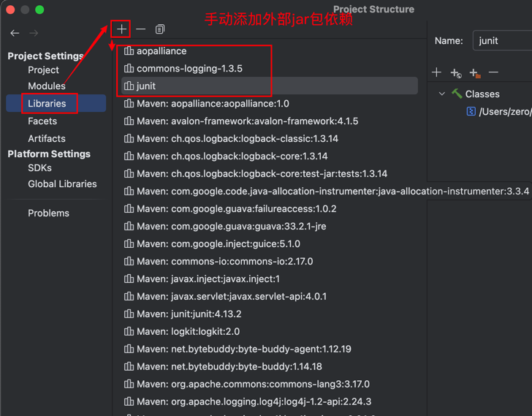
Task: Remove selected library with the minus icon
Action: point(141,29)
